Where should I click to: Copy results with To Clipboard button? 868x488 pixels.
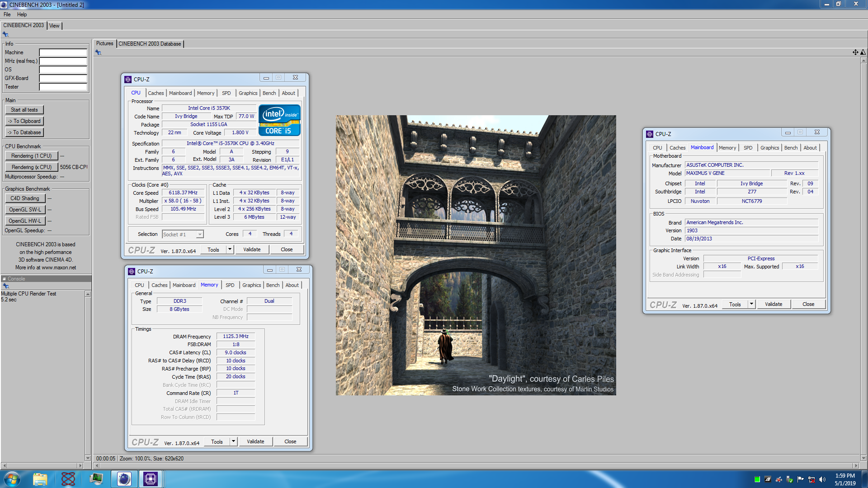pyautogui.click(x=24, y=121)
